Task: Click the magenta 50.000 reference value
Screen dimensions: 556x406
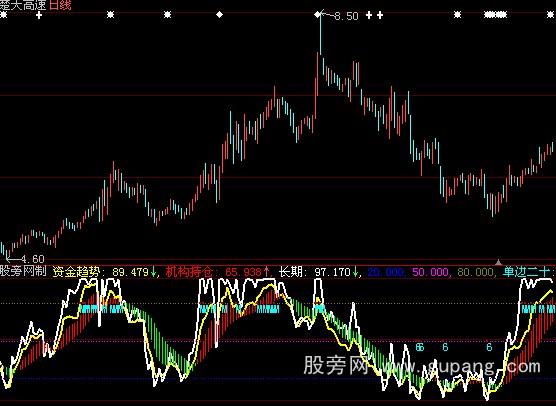Action: (x=430, y=272)
